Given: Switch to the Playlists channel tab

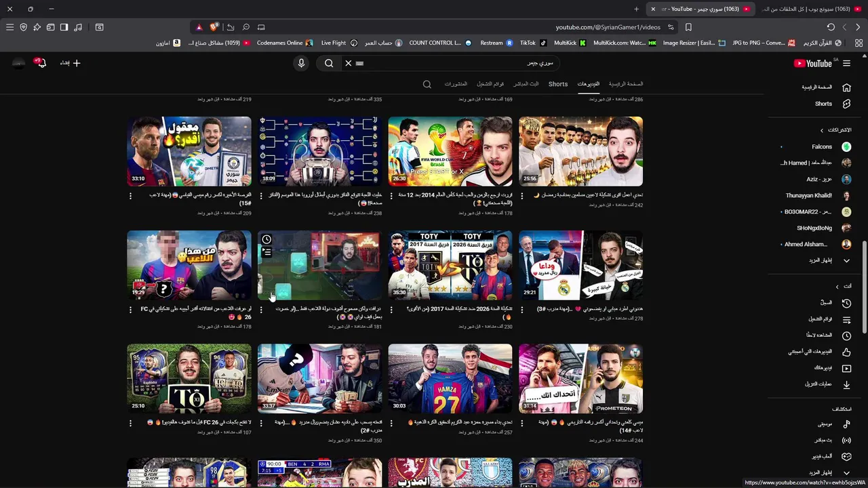Looking at the screenshot, I should click(x=490, y=84).
